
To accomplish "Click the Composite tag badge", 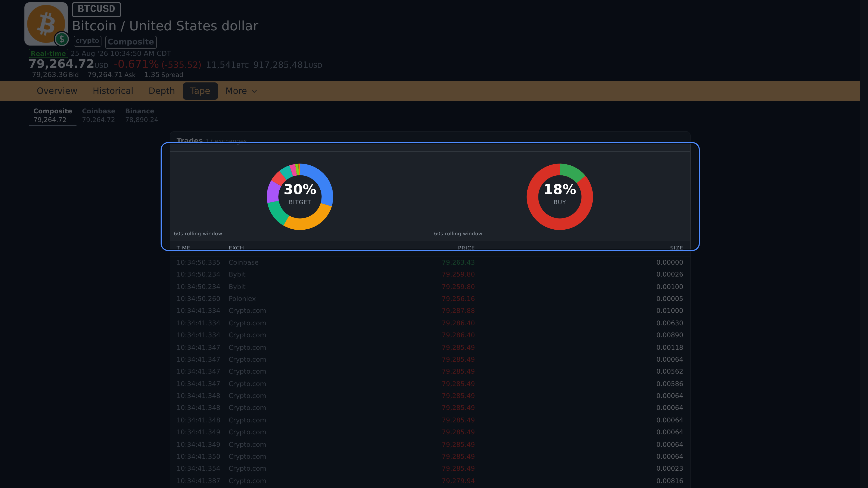I will [131, 42].
